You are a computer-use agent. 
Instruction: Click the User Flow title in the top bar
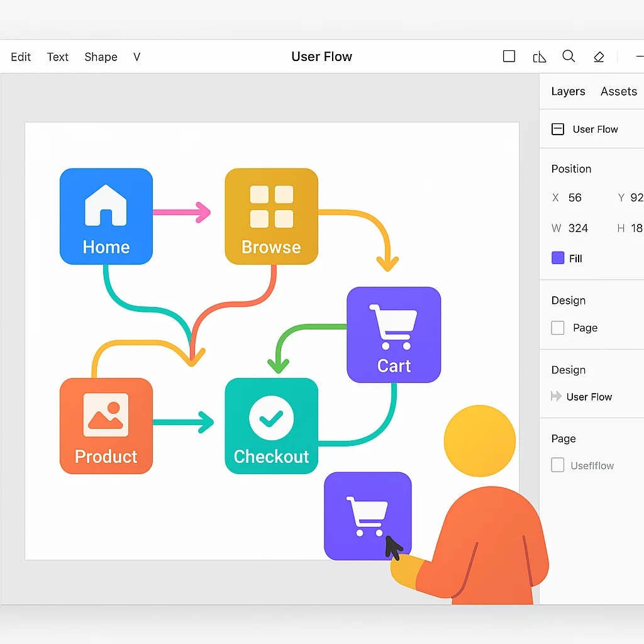(321, 57)
